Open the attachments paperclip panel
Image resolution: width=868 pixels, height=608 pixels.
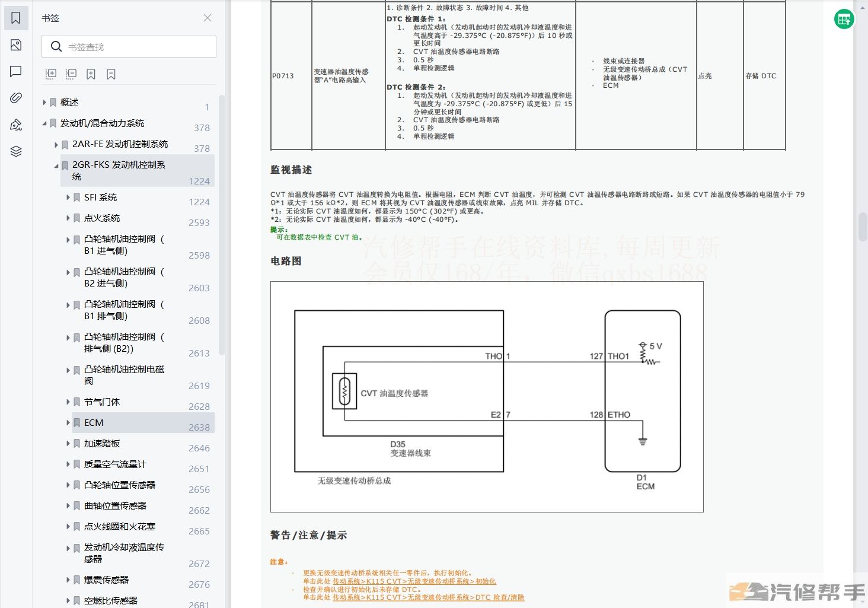16,98
